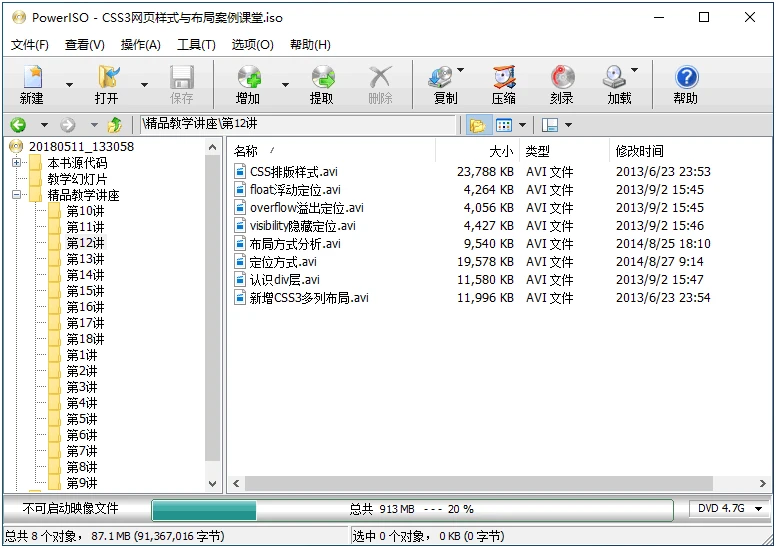Image resolution: width=776 pixels, height=548 pixels.
Task: Select the file CSS排版样式.avi
Action: (x=293, y=172)
